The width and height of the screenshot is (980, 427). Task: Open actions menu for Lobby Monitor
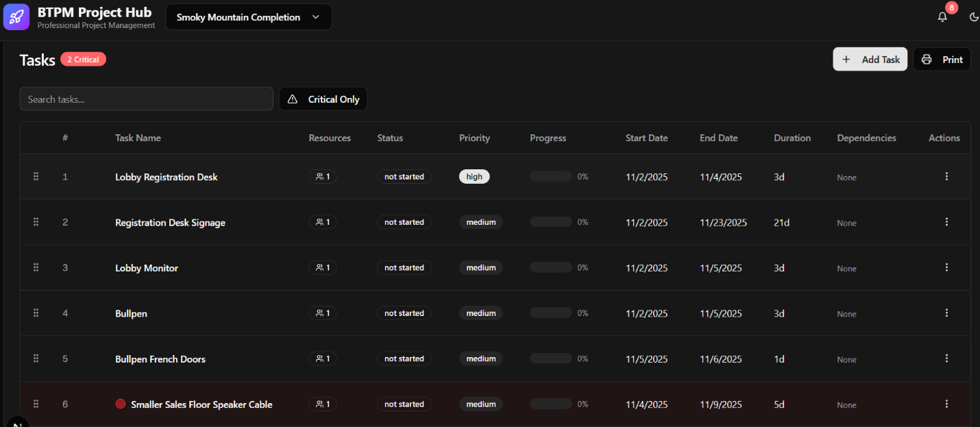(x=946, y=267)
